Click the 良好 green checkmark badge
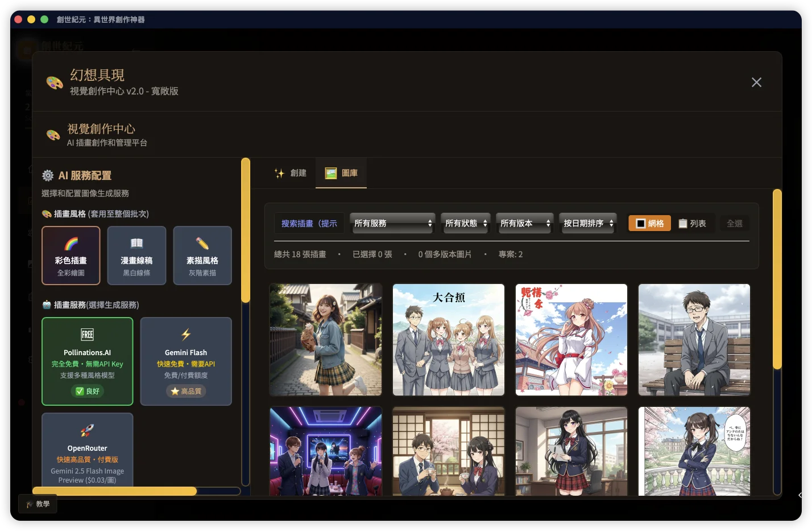Screen dimensions: 812x531 87,391
